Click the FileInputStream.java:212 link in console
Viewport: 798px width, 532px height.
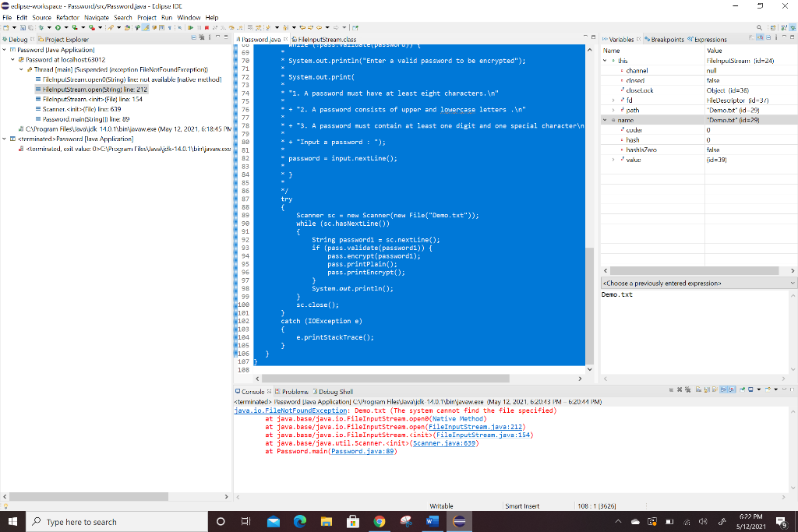pyautogui.click(x=475, y=427)
